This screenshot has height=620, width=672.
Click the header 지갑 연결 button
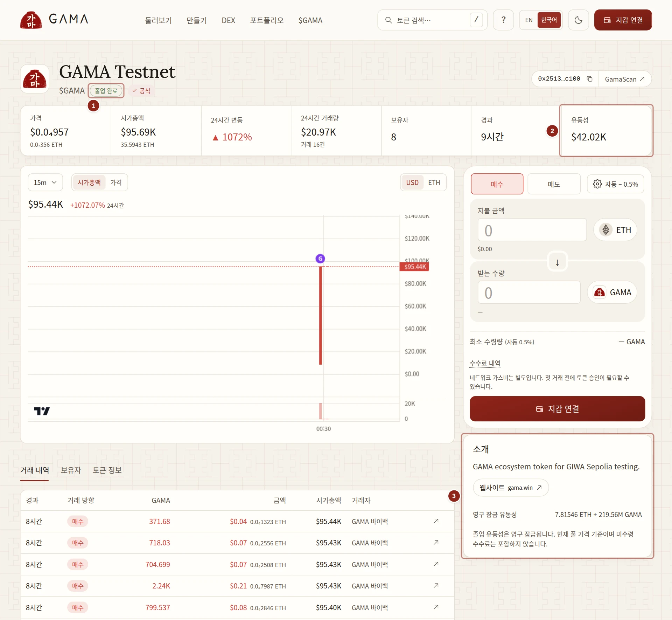[x=623, y=20]
